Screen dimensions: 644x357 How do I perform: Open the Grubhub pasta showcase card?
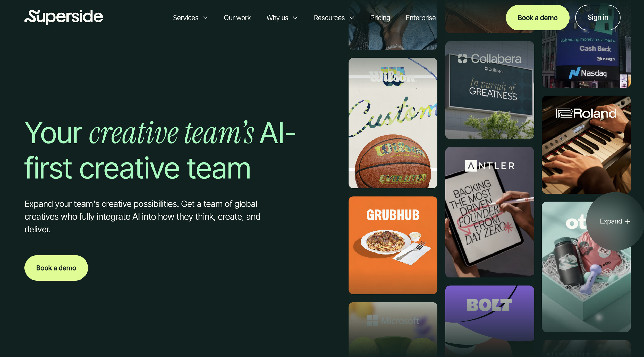pyautogui.click(x=393, y=245)
